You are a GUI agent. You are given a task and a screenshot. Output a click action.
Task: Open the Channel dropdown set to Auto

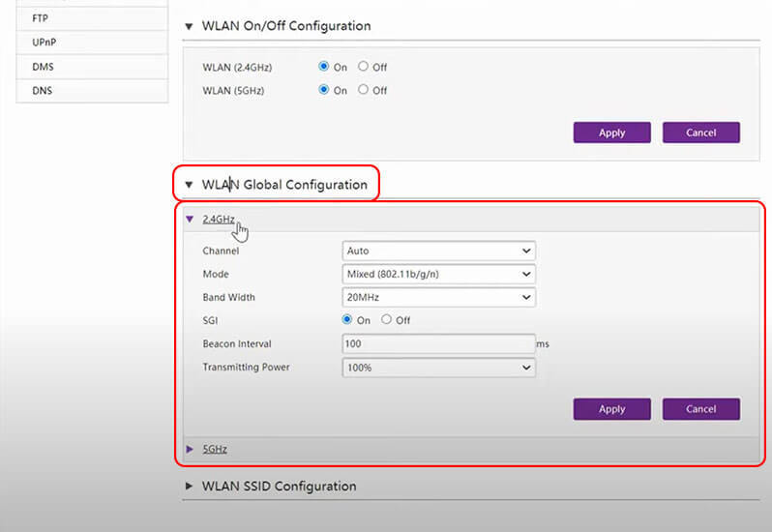(438, 251)
